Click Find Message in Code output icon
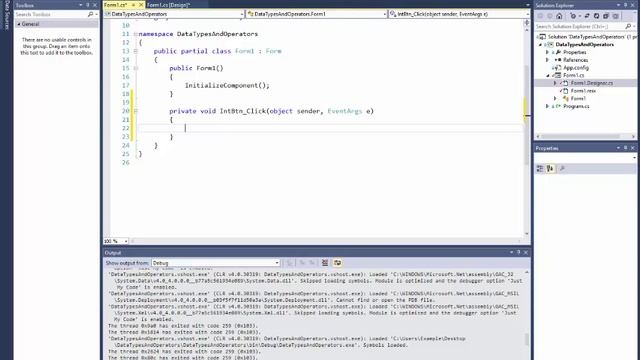 (289, 263)
